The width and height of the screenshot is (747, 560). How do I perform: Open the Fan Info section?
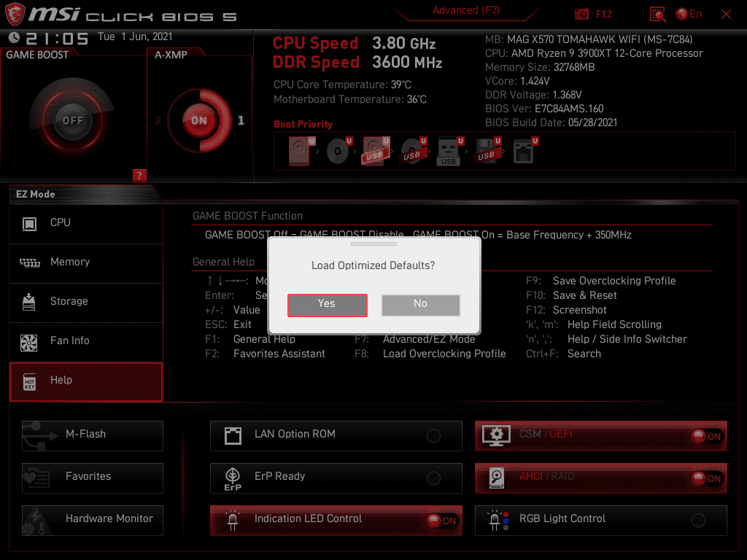pos(86,341)
